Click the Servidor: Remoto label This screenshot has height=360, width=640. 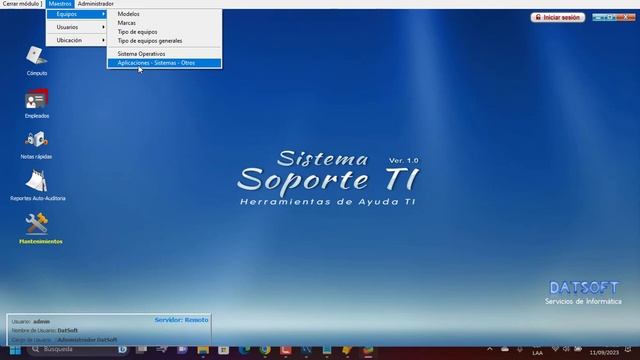coord(181,320)
